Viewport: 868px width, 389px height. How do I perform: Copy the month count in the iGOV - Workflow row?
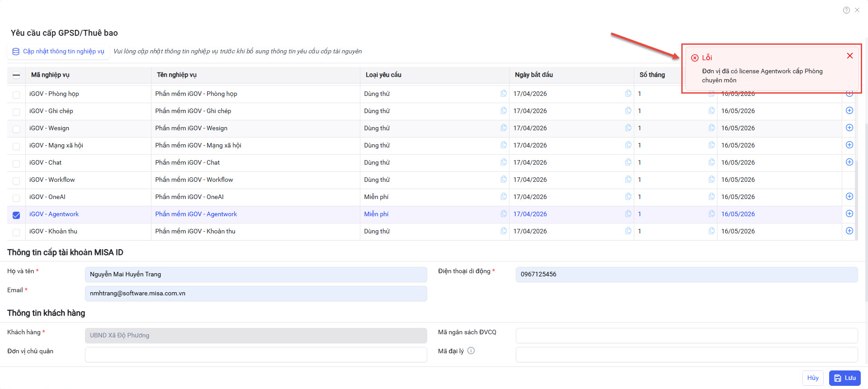coord(711,179)
